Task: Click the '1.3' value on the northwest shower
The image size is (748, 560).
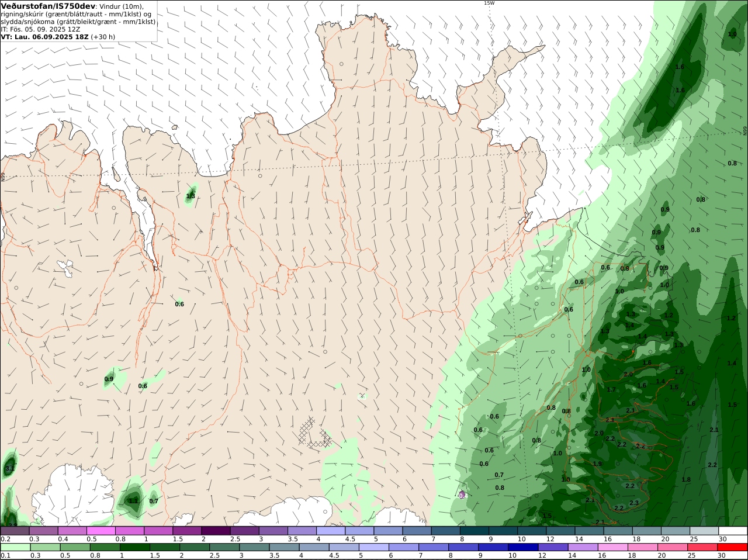Action: [191, 196]
